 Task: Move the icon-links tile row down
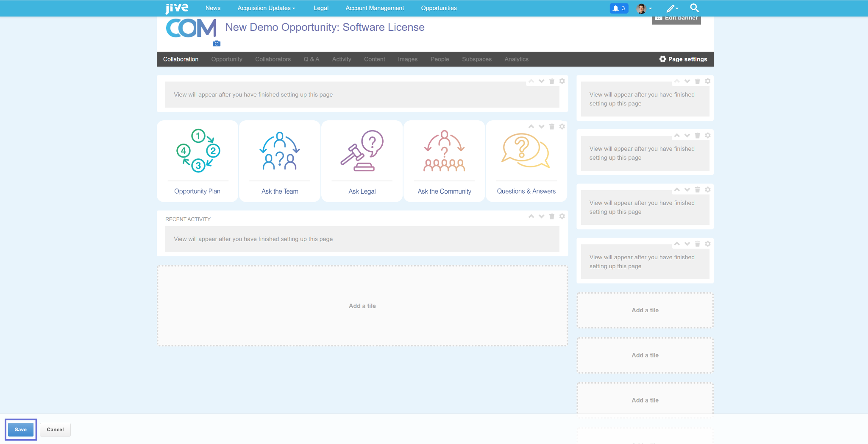[x=541, y=127]
